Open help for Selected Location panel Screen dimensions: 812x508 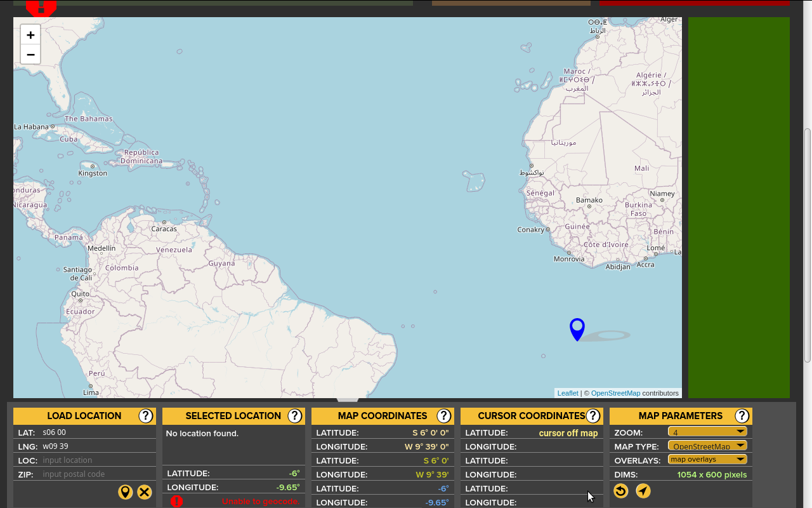coord(295,416)
